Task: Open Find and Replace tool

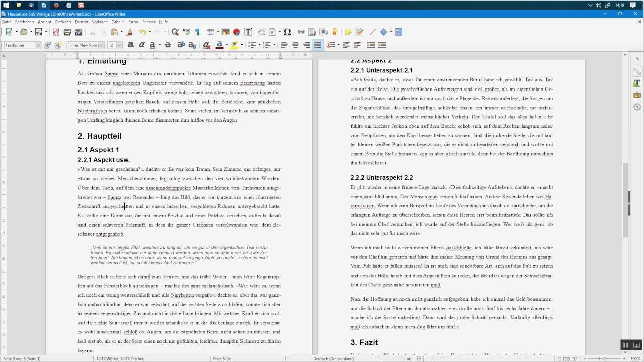Action: pos(175,32)
